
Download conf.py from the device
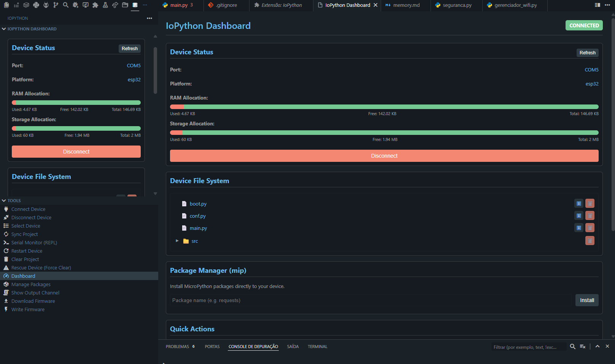point(578,216)
